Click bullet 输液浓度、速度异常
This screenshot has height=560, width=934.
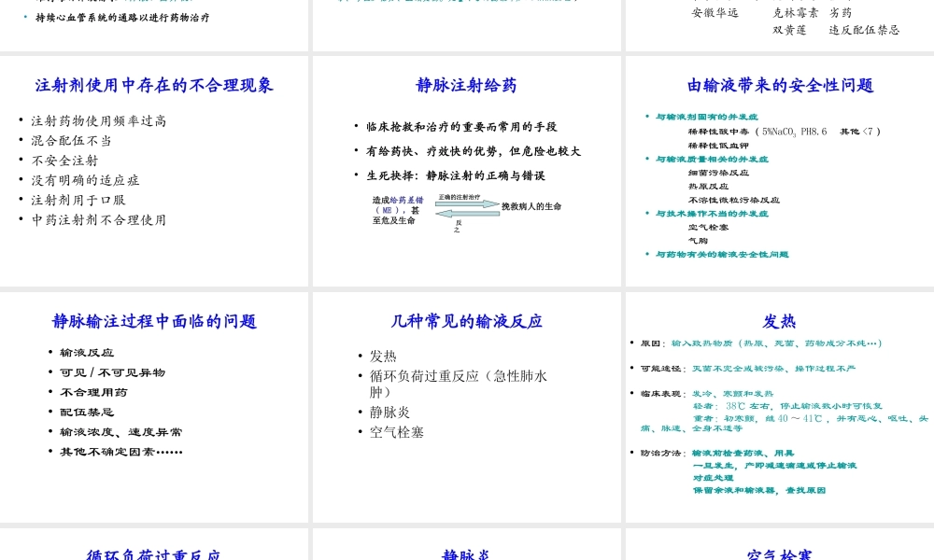(120, 432)
